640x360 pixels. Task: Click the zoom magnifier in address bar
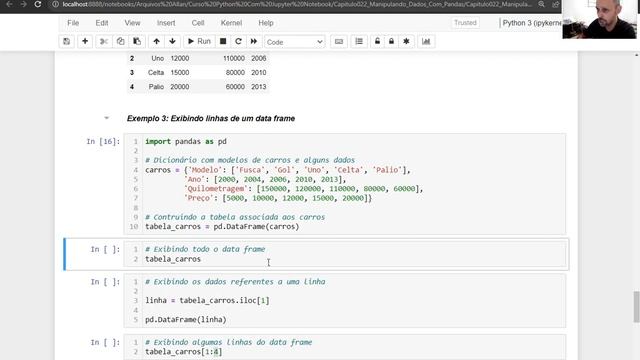pos(541,4)
